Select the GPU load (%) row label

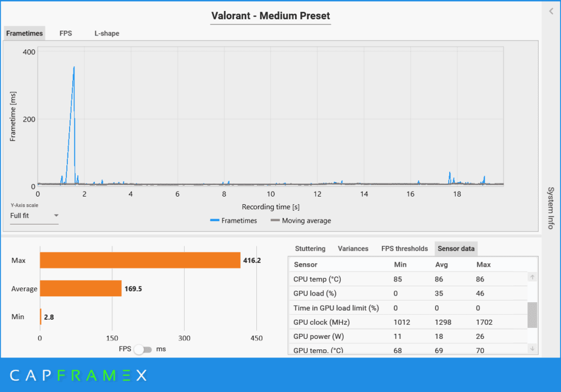[315, 293]
